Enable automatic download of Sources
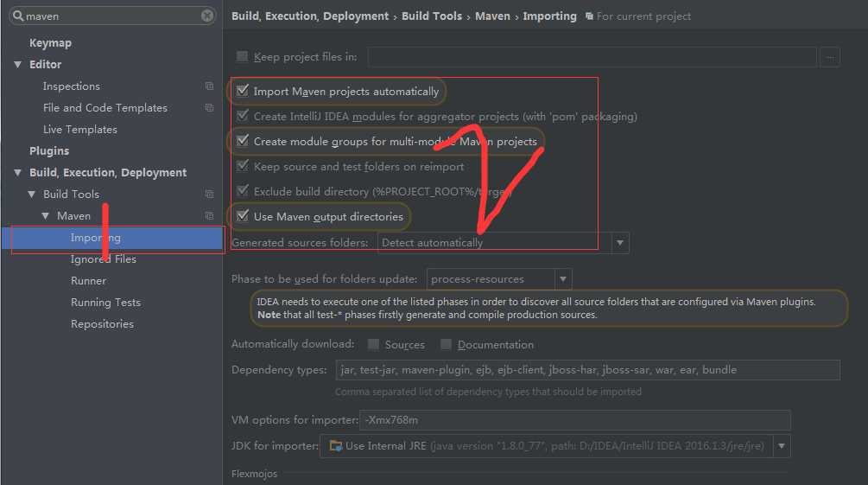 point(374,344)
